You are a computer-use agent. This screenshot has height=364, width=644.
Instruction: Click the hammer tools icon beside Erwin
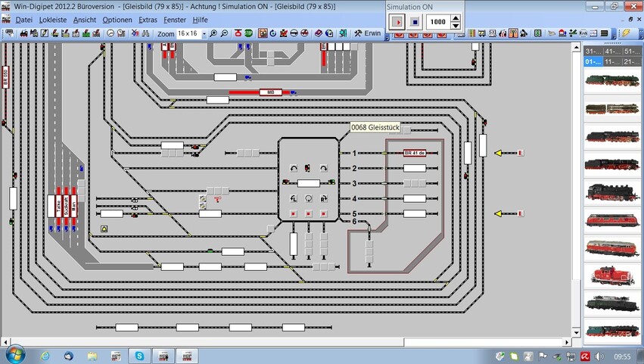pyautogui.click(x=357, y=33)
